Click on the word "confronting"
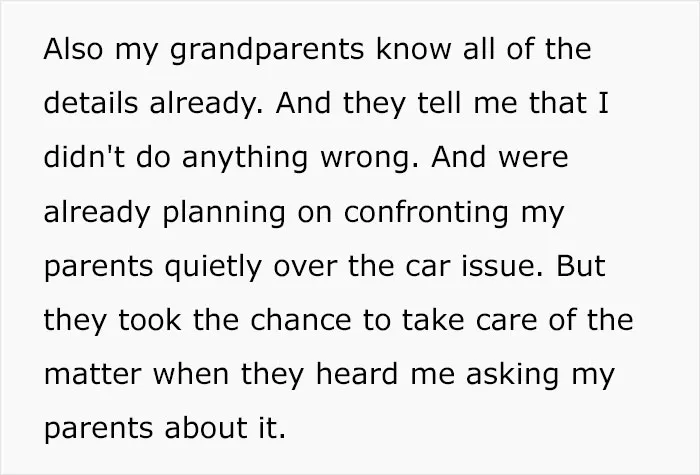 click(426, 213)
